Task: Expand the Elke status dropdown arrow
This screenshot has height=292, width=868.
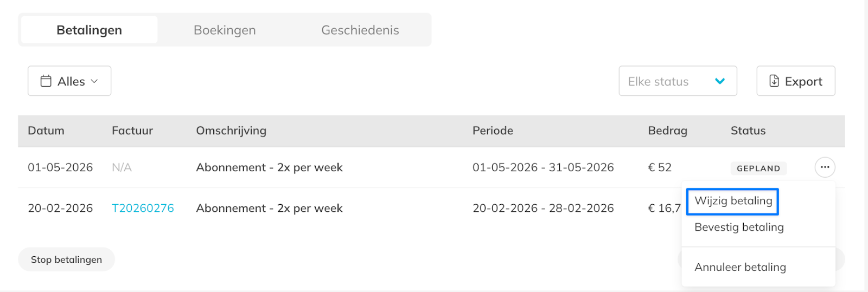Action: pyautogui.click(x=720, y=81)
